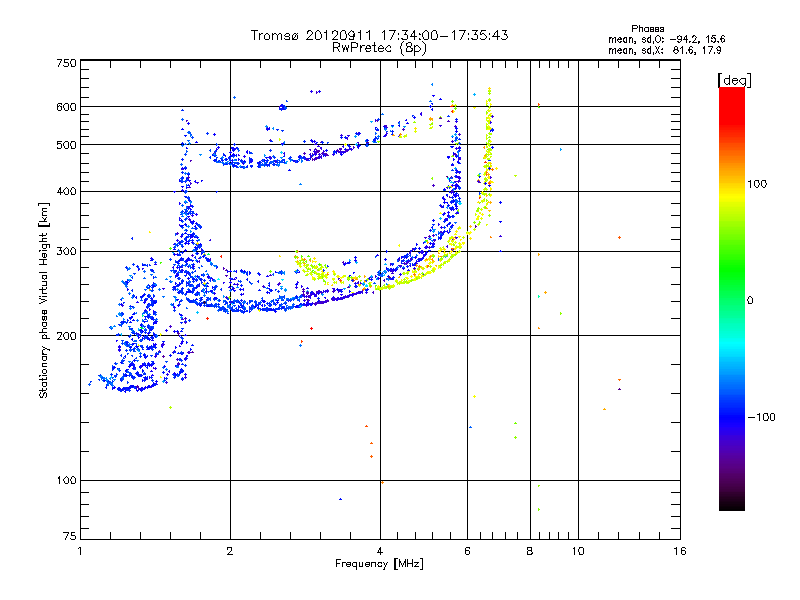Click the title 'Tromsø 20120911 17:34:00-17:35:43'
This screenshot has width=800, height=600.
click(x=379, y=35)
